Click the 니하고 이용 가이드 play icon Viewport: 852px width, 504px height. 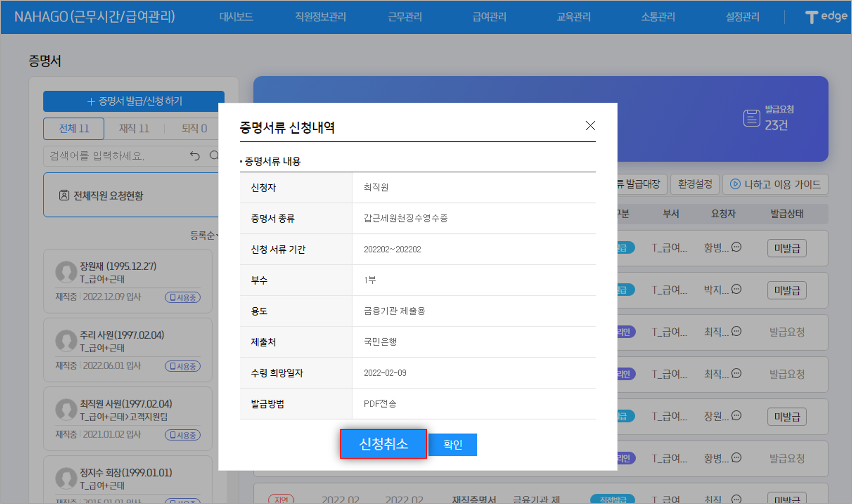pyautogui.click(x=735, y=184)
